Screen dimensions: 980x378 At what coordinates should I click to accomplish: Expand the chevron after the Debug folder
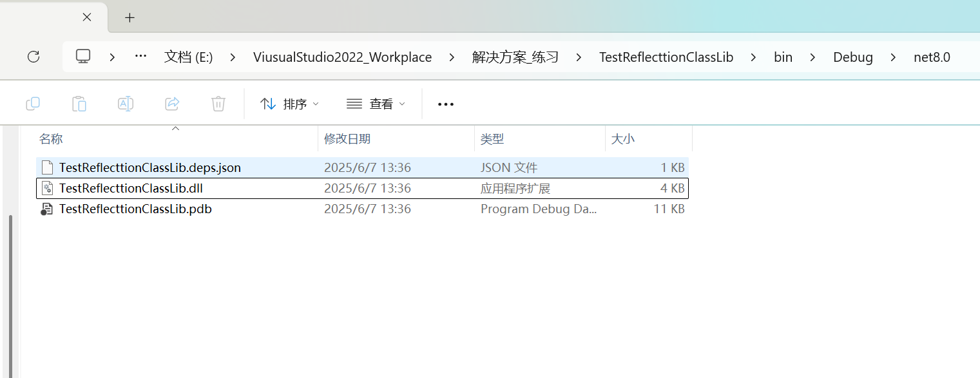tap(893, 57)
